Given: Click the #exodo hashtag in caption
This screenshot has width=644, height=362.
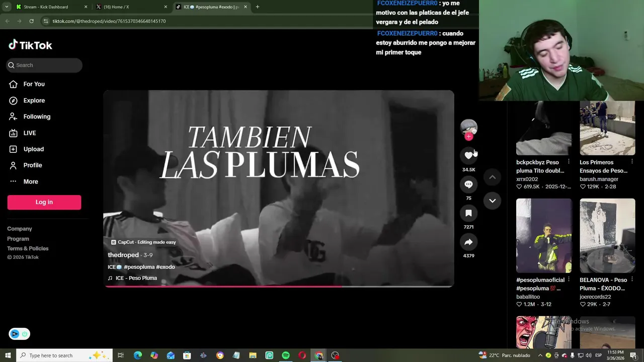Looking at the screenshot, I should coord(166,267).
